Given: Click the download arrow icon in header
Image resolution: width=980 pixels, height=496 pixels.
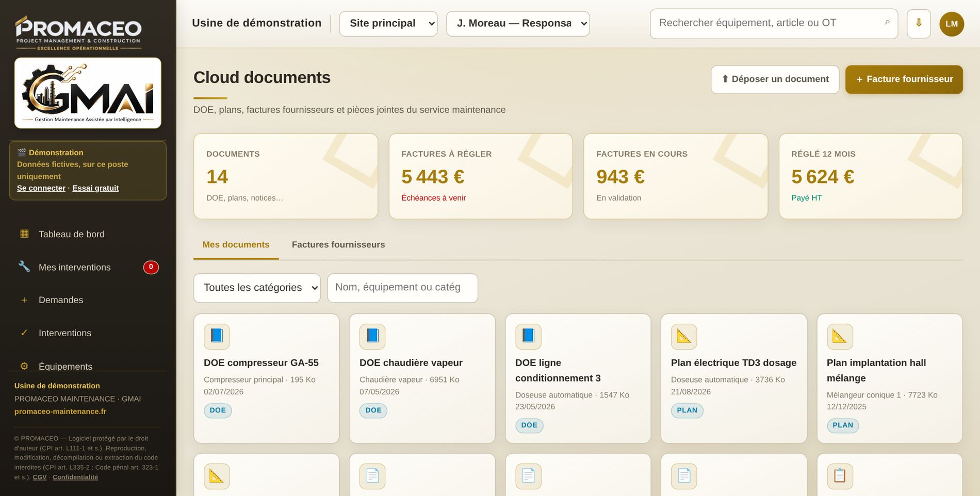Looking at the screenshot, I should click(919, 24).
